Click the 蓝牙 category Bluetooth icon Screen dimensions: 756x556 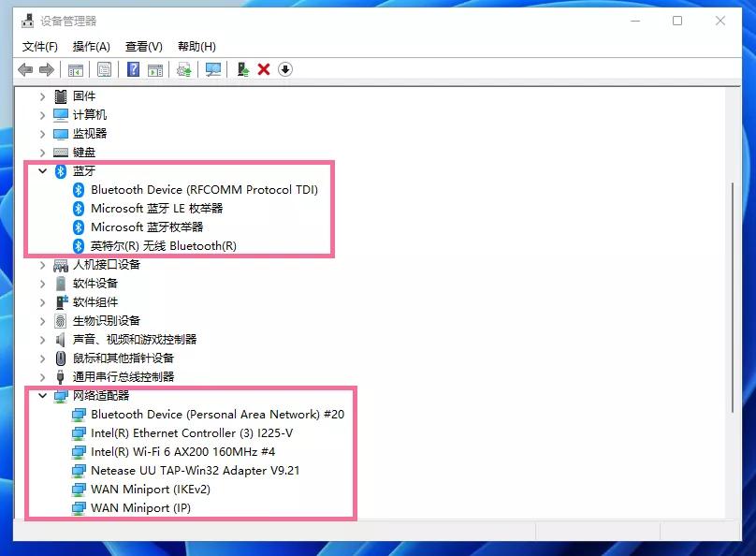[x=60, y=171]
